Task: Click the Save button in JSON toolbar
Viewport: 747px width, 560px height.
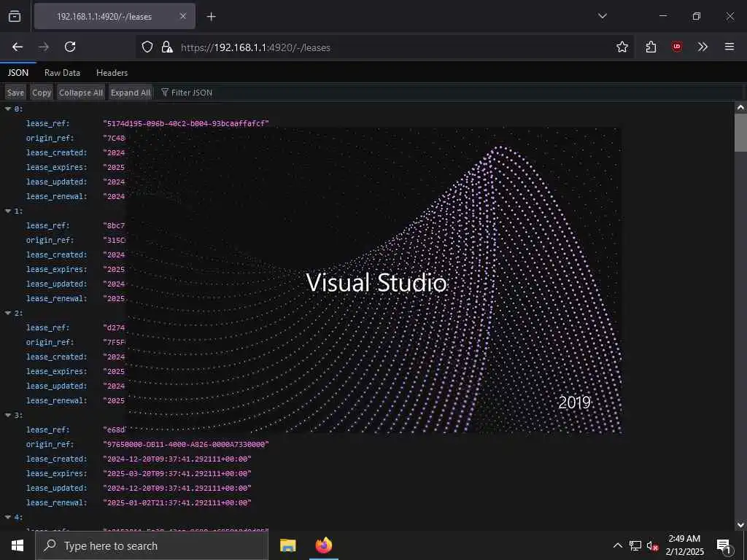Action: [15, 93]
